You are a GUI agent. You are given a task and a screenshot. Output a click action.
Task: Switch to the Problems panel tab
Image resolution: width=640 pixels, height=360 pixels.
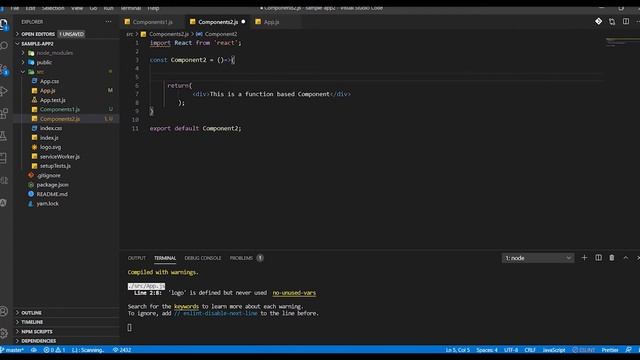coord(246,258)
